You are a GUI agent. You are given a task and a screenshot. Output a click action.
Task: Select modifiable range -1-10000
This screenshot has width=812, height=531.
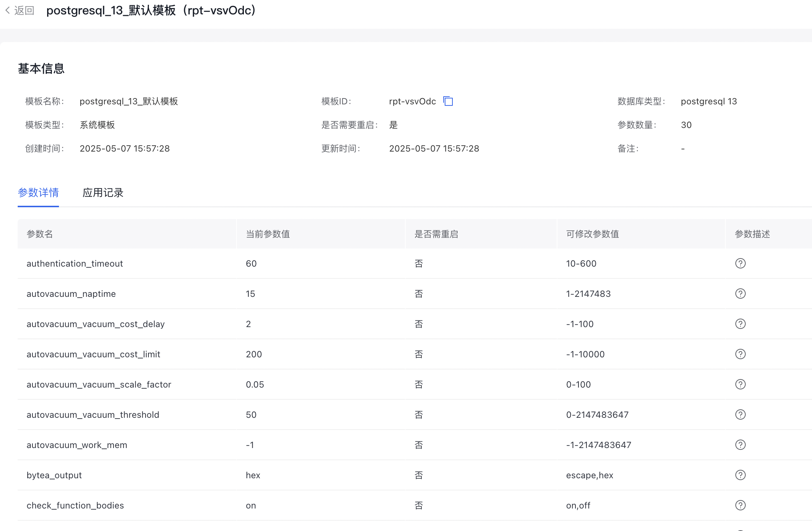click(x=585, y=354)
